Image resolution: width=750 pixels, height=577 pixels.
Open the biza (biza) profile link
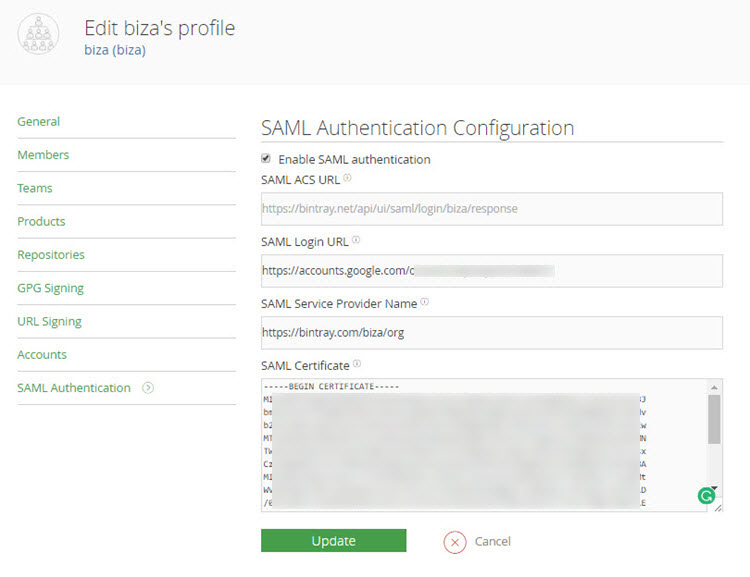click(x=115, y=50)
